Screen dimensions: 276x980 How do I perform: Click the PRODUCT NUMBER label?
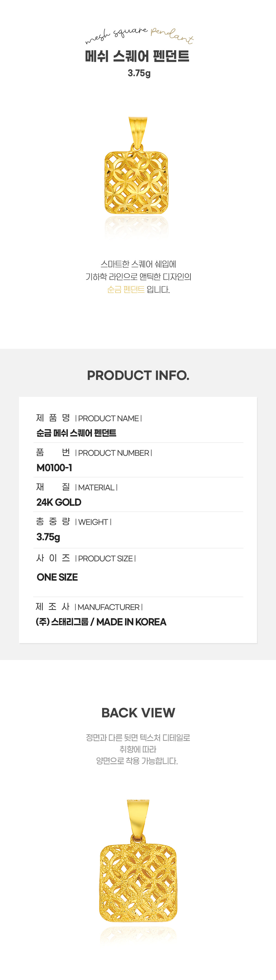point(113,453)
